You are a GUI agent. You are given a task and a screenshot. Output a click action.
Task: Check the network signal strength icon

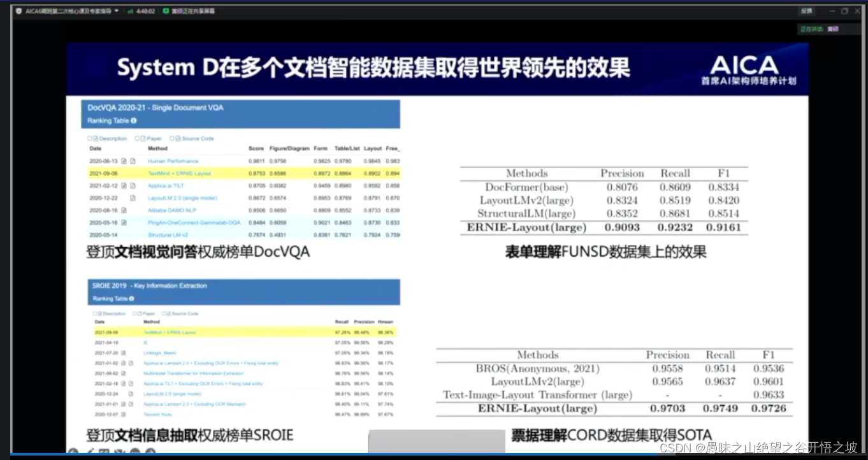(130, 11)
